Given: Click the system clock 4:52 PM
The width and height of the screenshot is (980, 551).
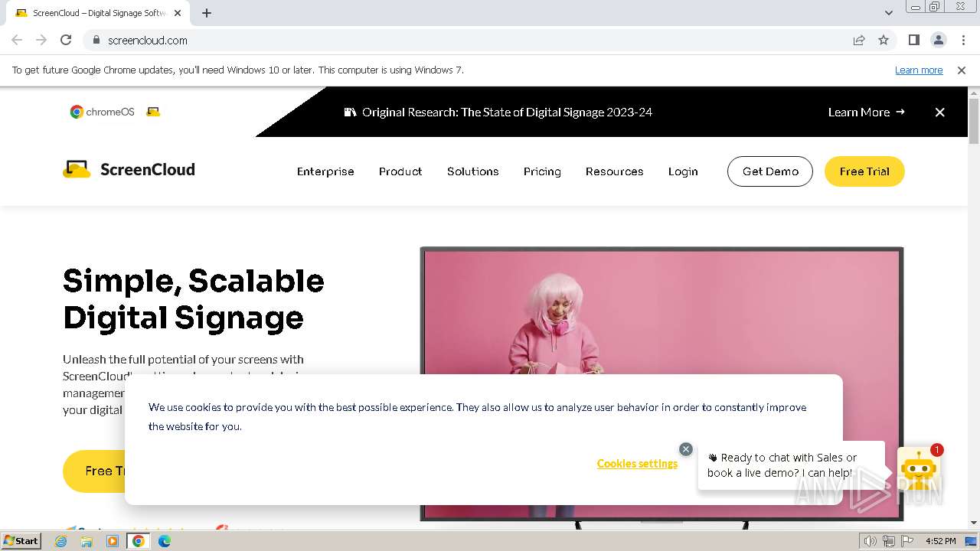Looking at the screenshot, I should [x=940, y=541].
